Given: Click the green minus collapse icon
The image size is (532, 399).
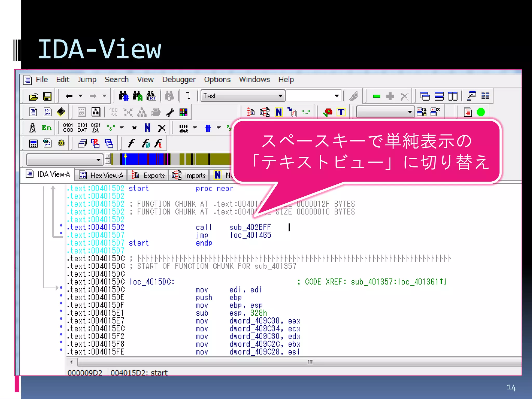Looking at the screenshot, I should (x=376, y=96).
